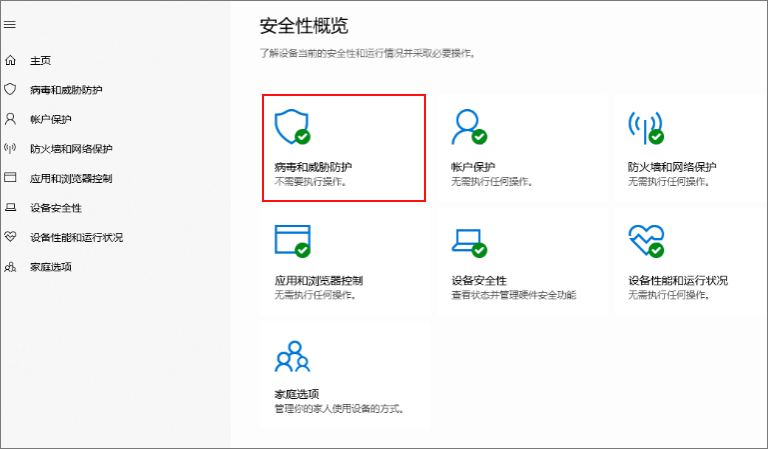Viewport: 768px width, 449px height.
Task: Select the 设备性能和运行状况 tile heart icon
Action: tap(645, 240)
